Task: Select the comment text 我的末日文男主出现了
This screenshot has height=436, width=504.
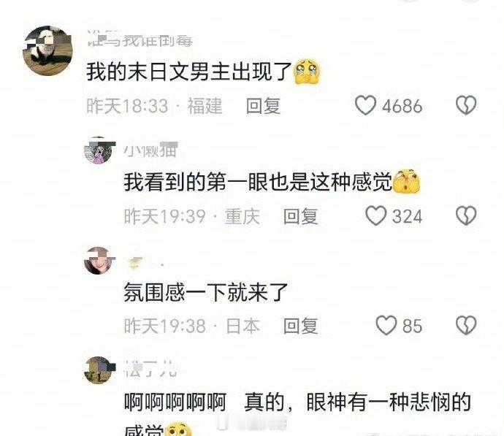Action: (x=189, y=72)
